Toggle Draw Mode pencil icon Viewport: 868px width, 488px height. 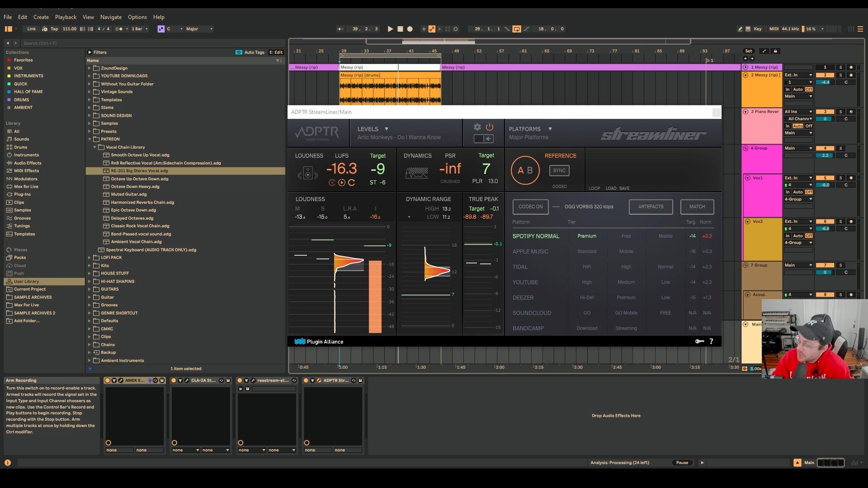coord(740,29)
